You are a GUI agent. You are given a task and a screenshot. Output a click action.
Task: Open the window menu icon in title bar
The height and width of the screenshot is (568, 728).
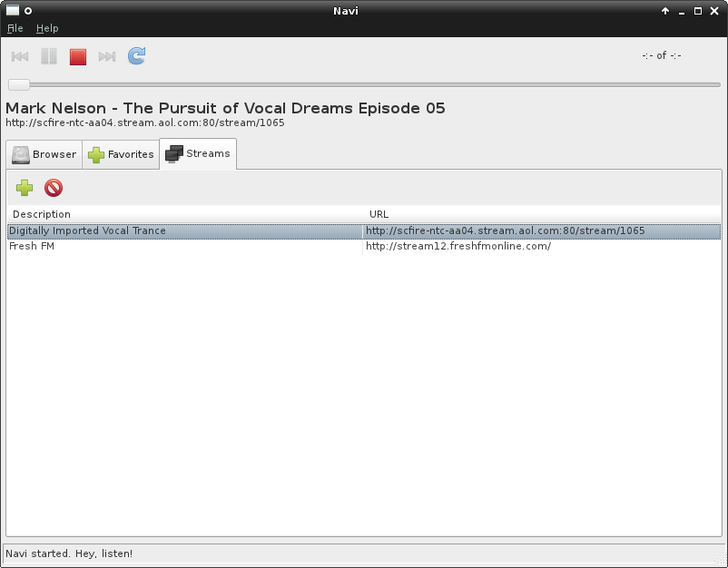pos(13,10)
